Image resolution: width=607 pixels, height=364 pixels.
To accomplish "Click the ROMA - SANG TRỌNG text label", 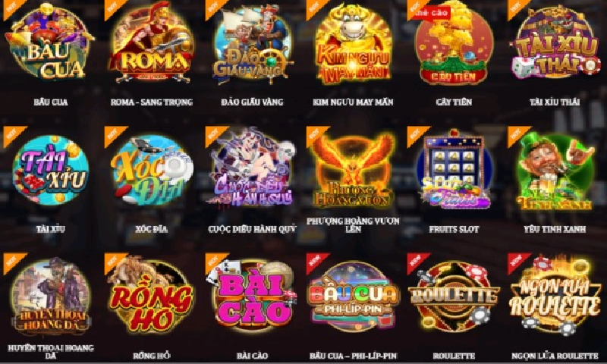I will [151, 102].
